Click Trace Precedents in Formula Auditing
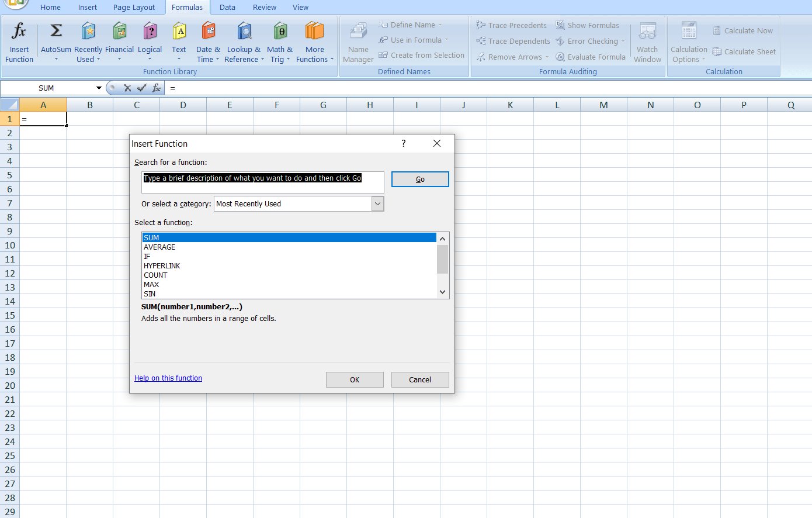The width and height of the screenshot is (812, 518). [512, 25]
